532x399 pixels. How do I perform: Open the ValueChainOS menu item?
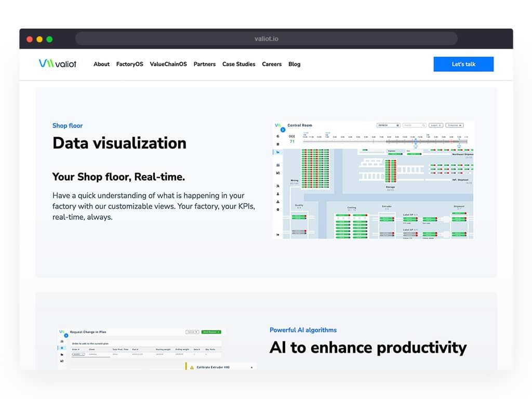(168, 64)
